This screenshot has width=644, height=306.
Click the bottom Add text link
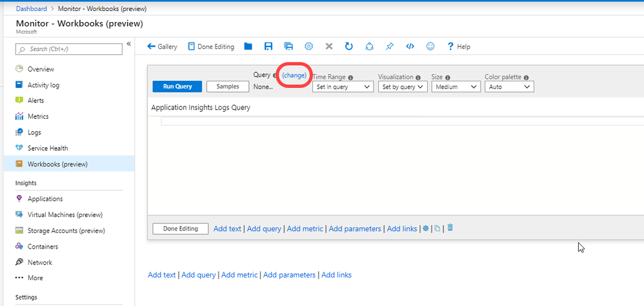(x=162, y=275)
